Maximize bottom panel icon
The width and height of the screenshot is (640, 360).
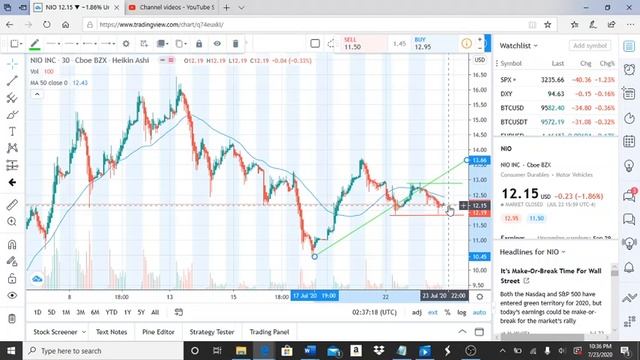pyautogui.click(x=479, y=332)
